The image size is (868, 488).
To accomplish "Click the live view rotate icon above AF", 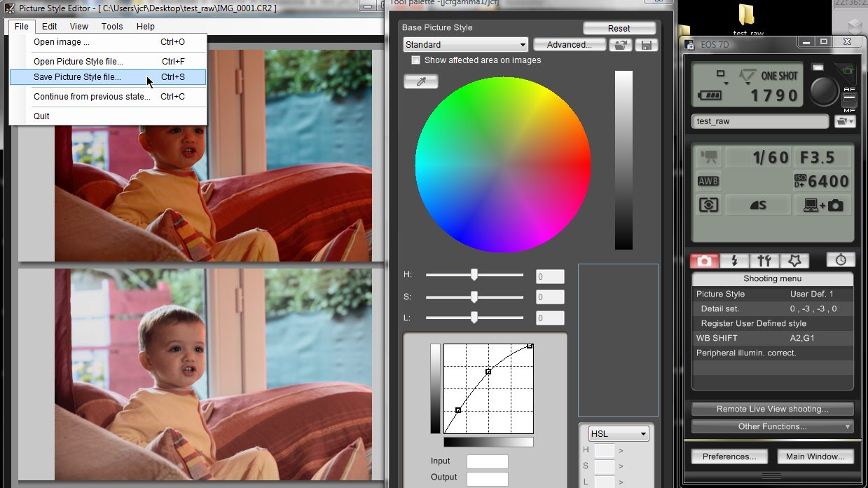I will click(849, 70).
